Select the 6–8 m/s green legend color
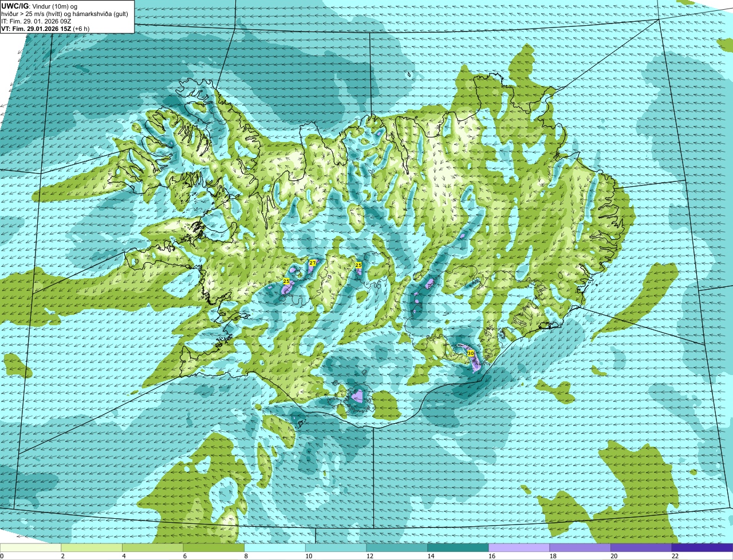 214,547
